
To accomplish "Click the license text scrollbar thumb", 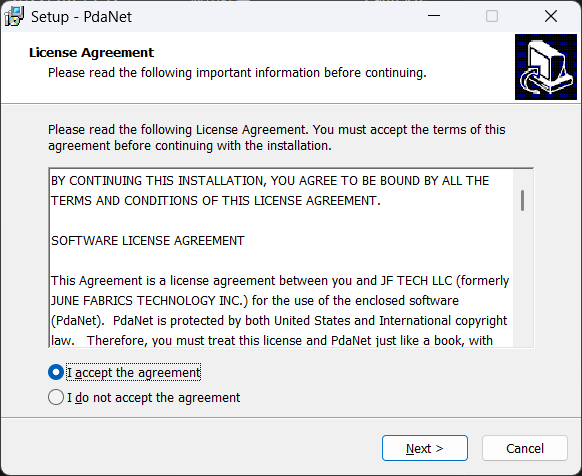I will coord(523,200).
